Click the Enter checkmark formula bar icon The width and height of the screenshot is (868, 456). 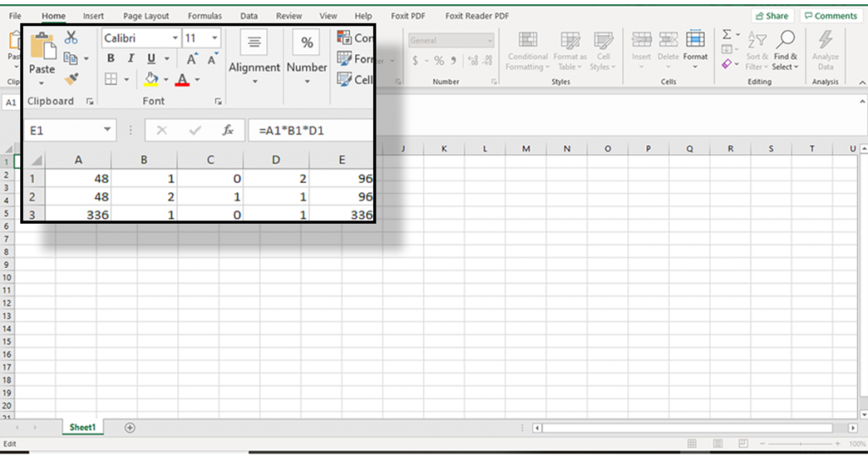[195, 131]
